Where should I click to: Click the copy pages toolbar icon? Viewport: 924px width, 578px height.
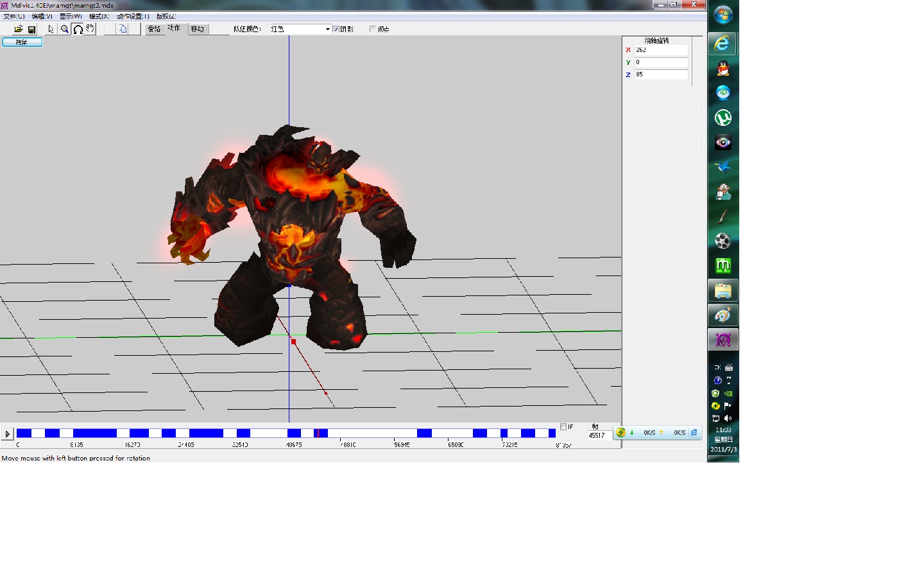click(123, 29)
